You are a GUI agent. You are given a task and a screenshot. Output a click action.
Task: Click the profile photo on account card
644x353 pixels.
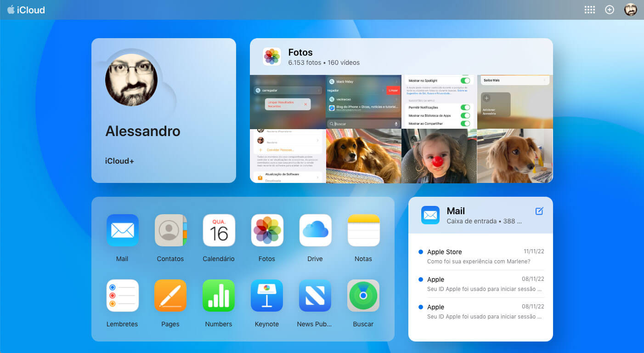[x=131, y=80]
